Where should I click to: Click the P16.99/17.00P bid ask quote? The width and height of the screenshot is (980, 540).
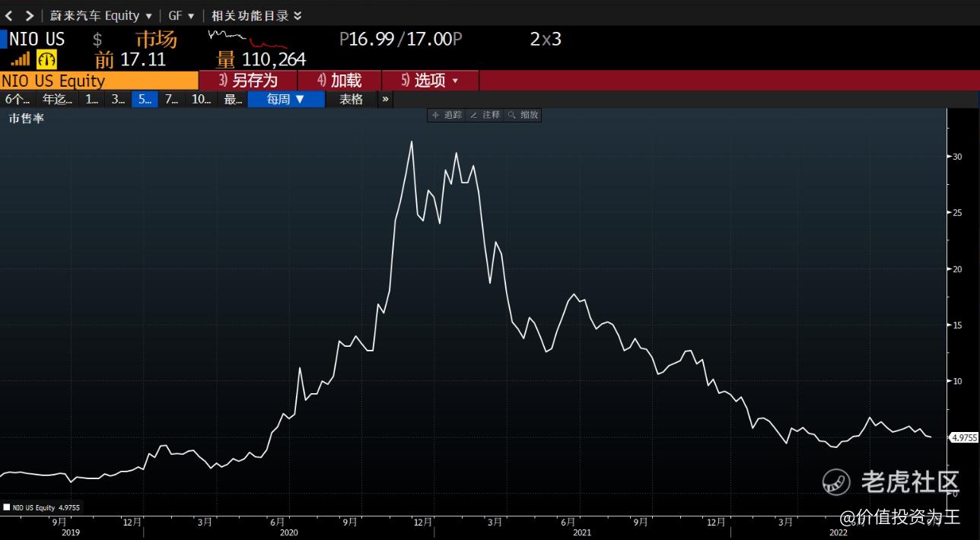click(401, 39)
